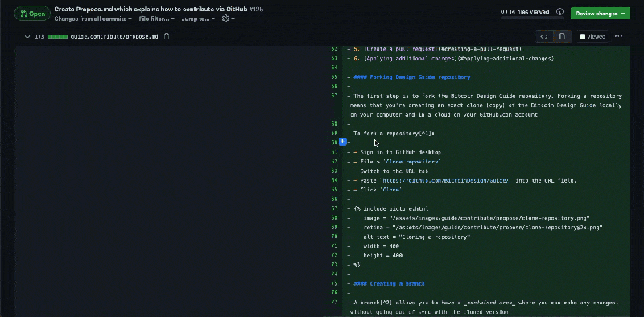
Task: Expand the Jump to menu
Action: pyautogui.click(x=198, y=19)
